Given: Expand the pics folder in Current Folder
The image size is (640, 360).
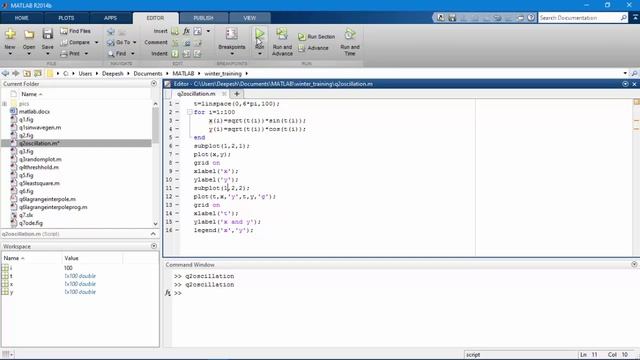Looking at the screenshot, I should point(5,104).
